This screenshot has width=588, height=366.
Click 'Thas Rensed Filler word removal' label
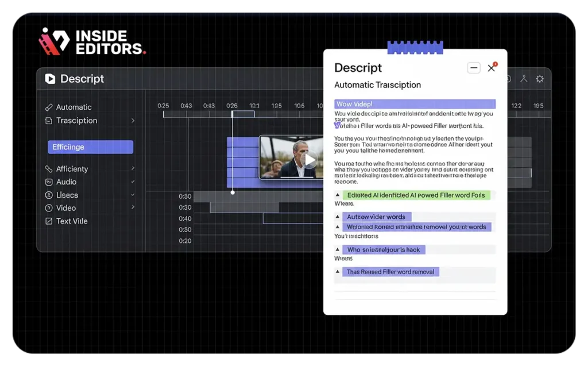pyautogui.click(x=390, y=272)
